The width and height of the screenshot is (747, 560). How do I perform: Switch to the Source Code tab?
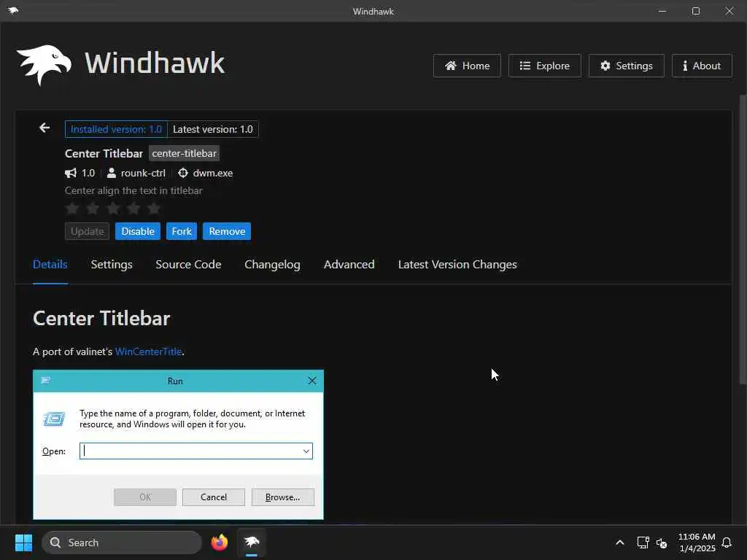(188, 265)
